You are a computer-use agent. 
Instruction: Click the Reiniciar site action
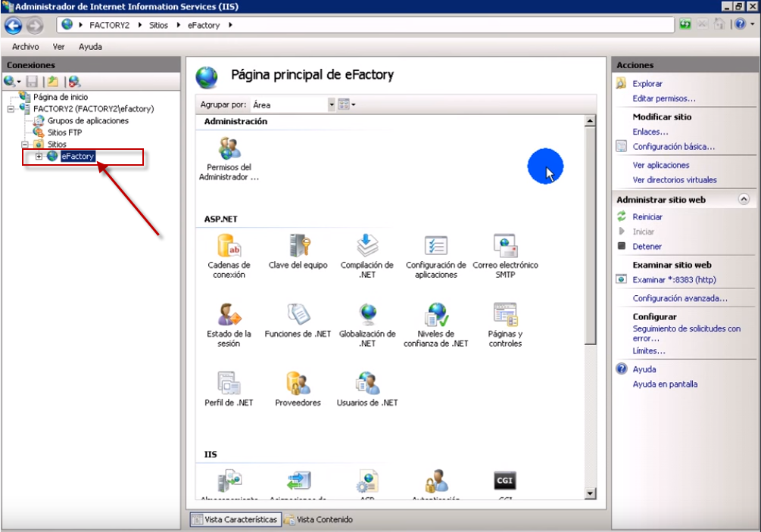click(647, 217)
